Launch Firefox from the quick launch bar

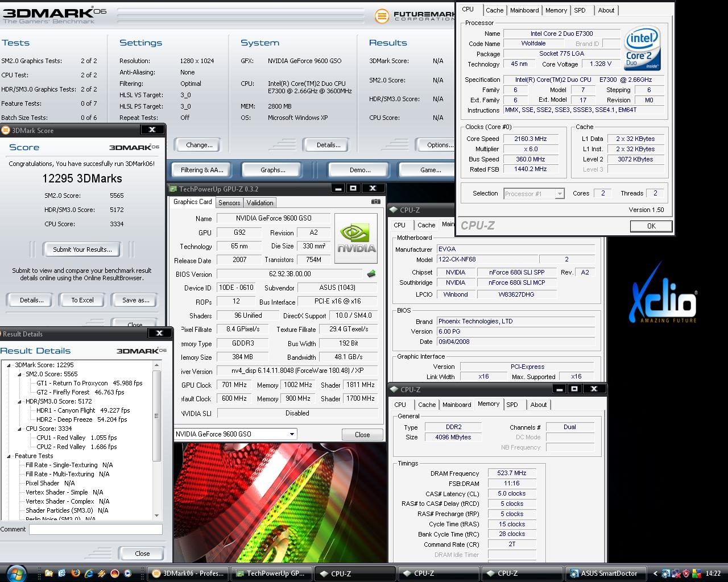click(x=76, y=573)
